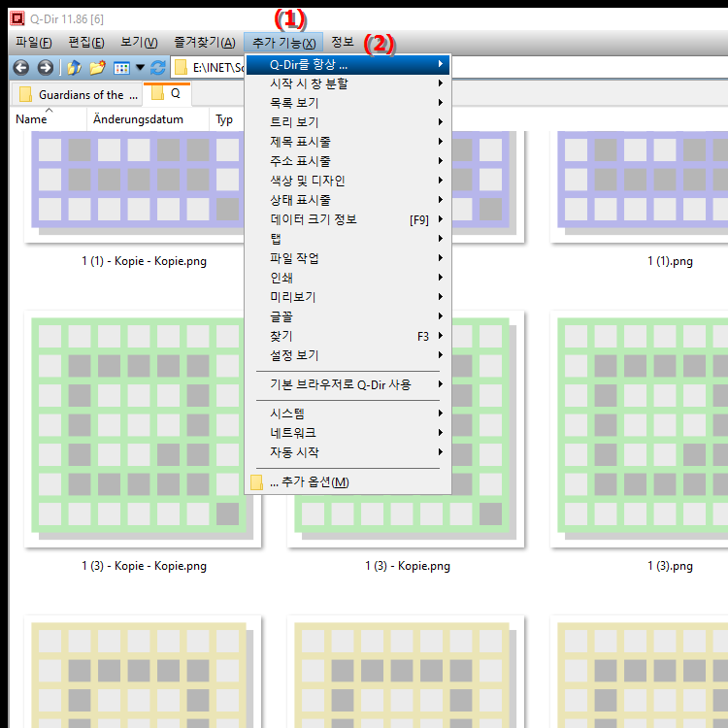Open the 즐겨찾기(A) menu
728x728 pixels.
(205, 43)
